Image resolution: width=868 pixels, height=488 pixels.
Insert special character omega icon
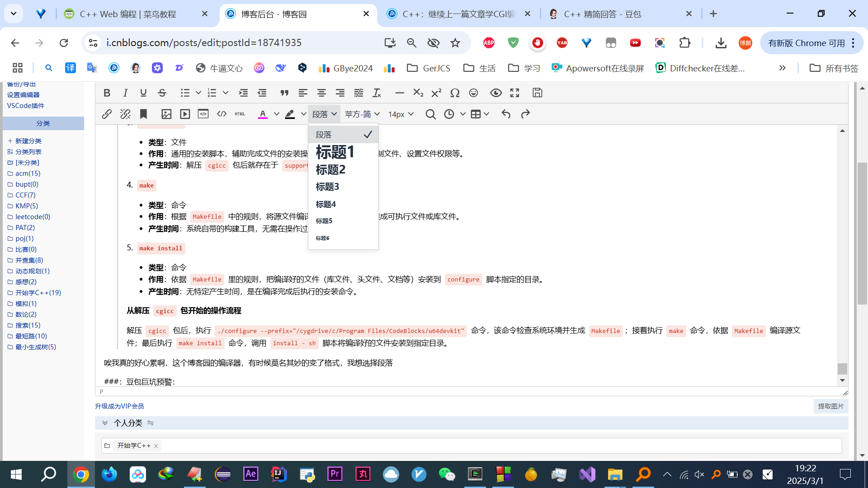point(455,93)
